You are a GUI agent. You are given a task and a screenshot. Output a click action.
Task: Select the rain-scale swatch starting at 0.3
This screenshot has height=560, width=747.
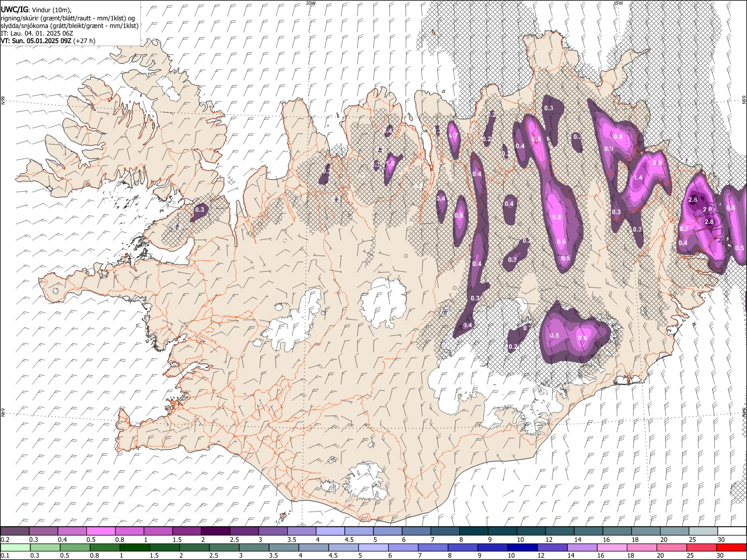point(45,548)
